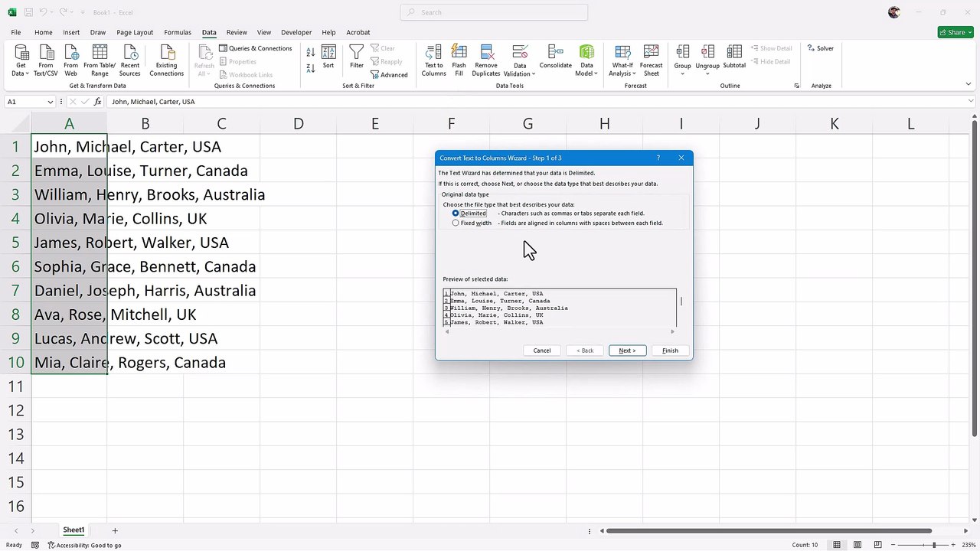Open Existing Connections
Screen dimensions: 980x551
pos(166,60)
